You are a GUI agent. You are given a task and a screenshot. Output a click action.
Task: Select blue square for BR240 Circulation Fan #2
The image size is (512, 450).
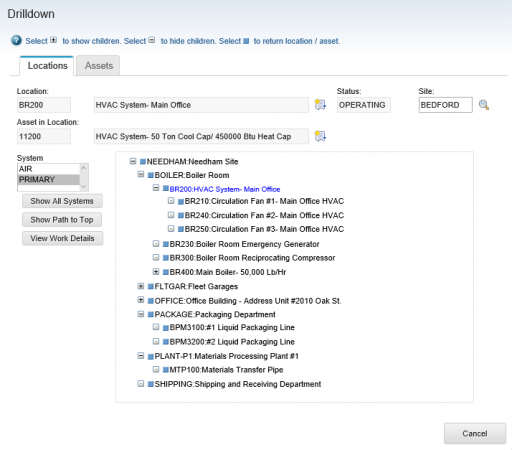(x=181, y=215)
